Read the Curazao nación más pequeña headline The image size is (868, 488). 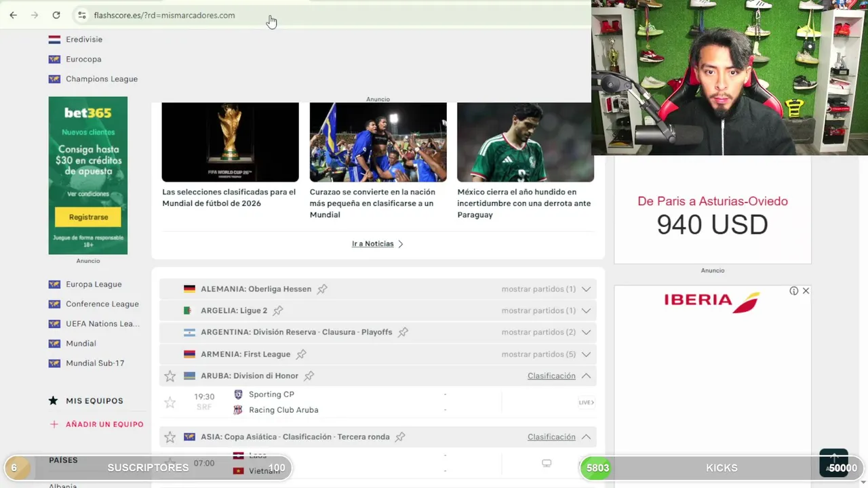pos(372,203)
